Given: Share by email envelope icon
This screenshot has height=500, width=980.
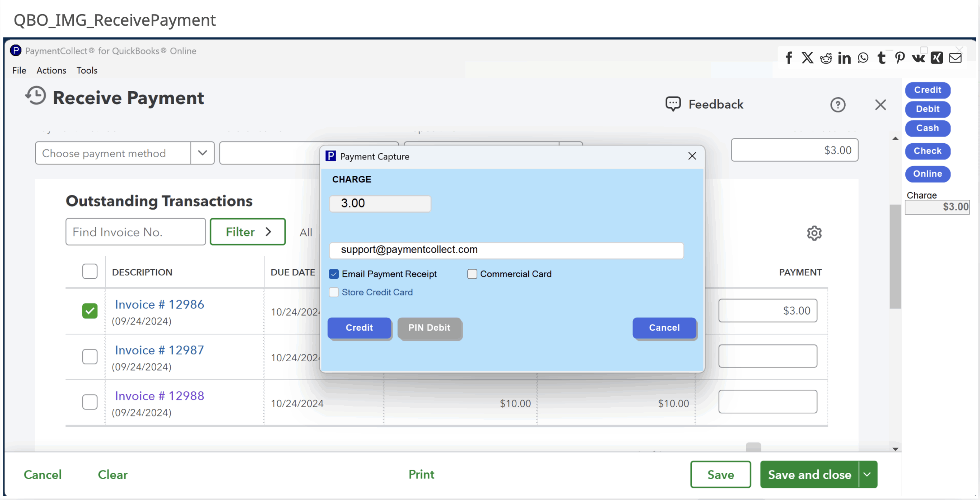Looking at the screenshot, I should click(x=955, y=58).
